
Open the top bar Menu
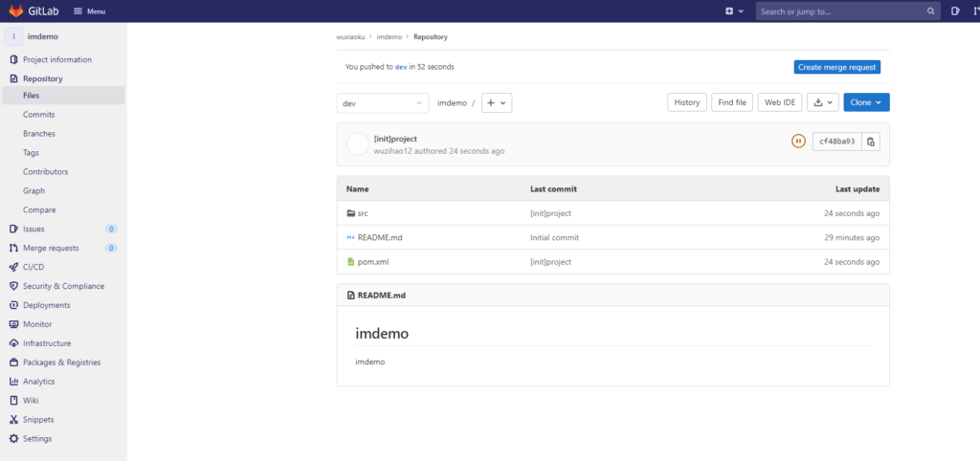(90, 11)
